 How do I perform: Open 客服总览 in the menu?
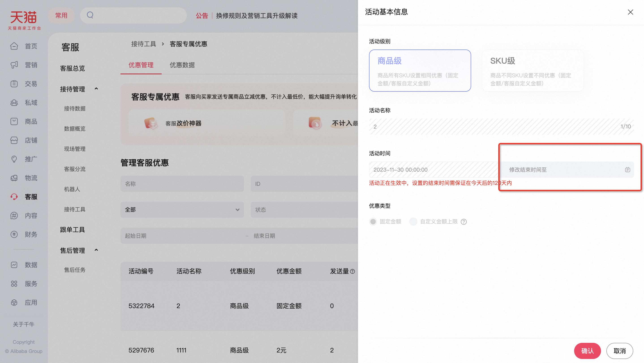tap(73, 68)
